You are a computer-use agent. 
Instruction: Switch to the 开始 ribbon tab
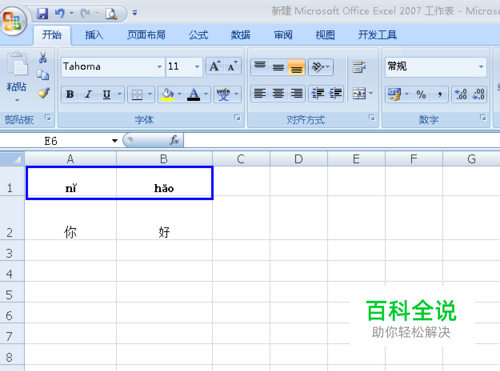tap(52, 35)
